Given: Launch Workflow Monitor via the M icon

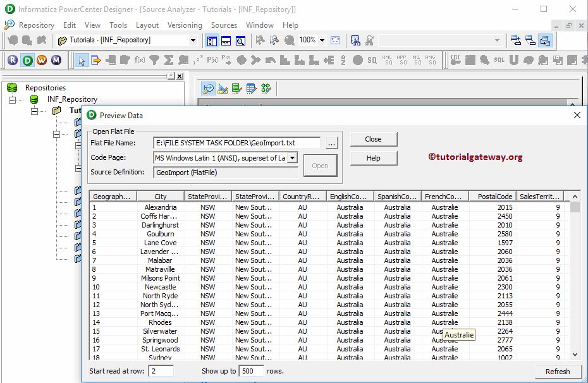Looking at the screenshot, I should click(56, 60).
